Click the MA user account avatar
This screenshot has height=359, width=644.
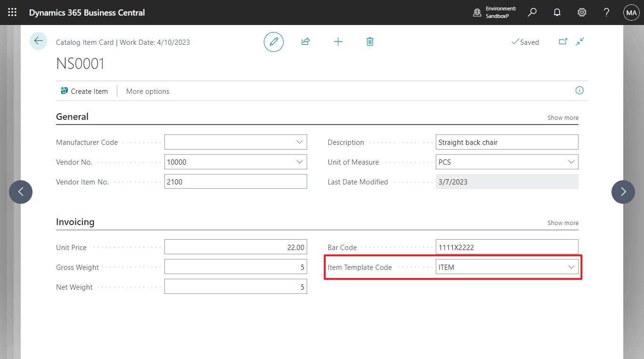click(x=631, y=12)
